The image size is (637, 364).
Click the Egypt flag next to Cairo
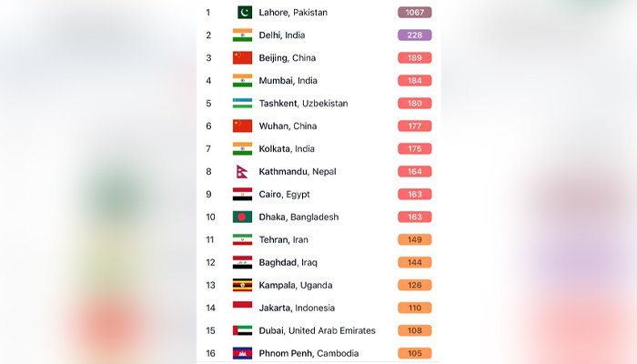click(x=242, y=194)
